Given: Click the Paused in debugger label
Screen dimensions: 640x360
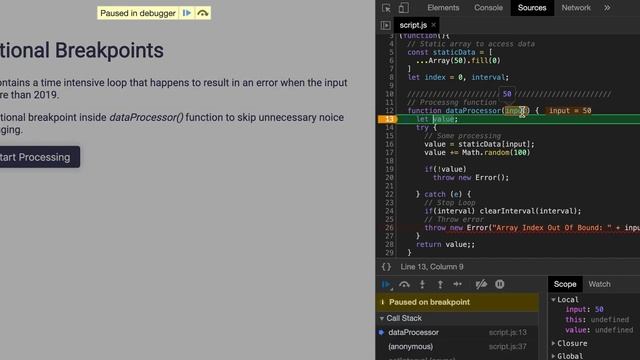Looking at the screenshot, I should click(x=138, y=13).
